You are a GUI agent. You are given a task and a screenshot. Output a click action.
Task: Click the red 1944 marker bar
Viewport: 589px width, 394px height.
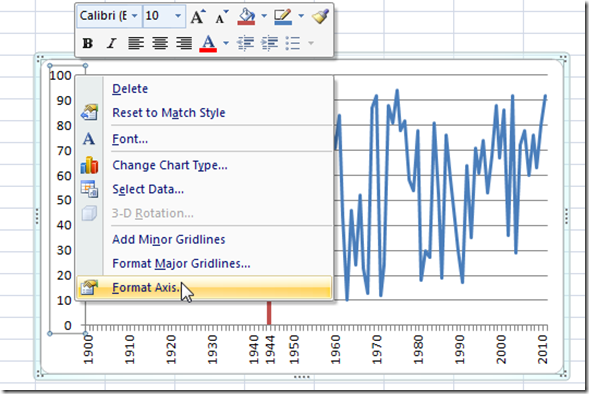click(269, 312)
